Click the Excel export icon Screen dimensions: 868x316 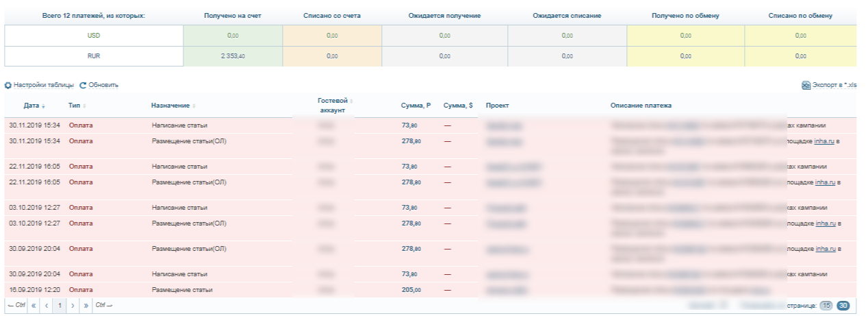tap(806, 86)
